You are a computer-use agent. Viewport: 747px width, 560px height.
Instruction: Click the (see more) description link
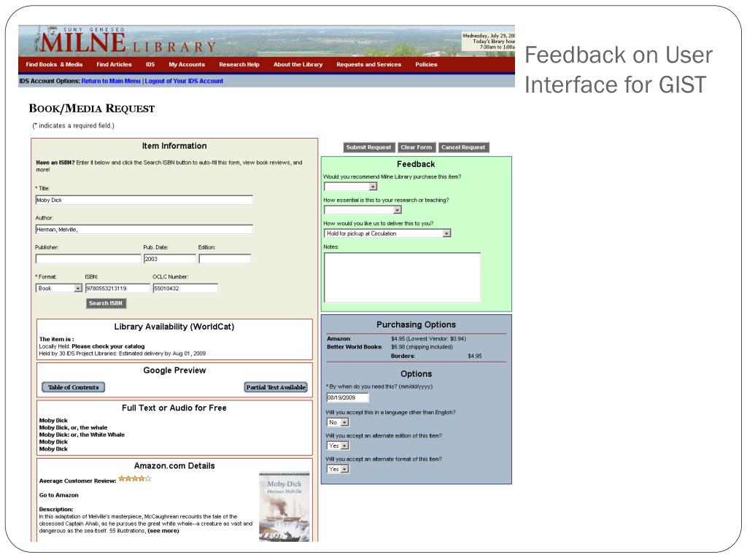[x=163, y=531]
